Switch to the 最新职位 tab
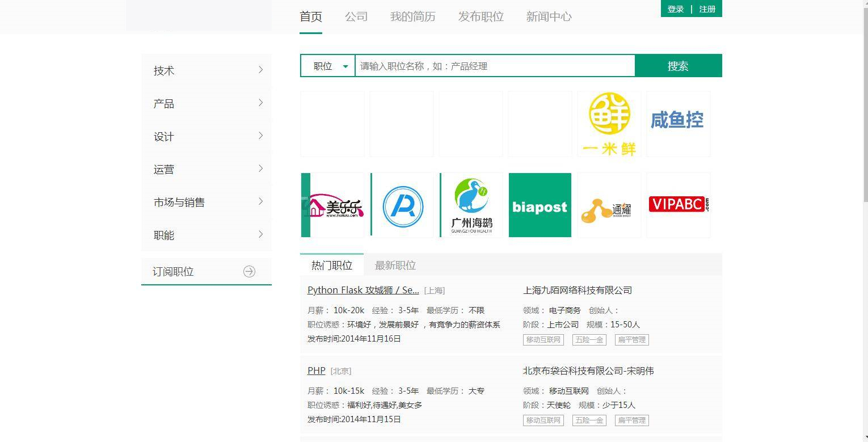This screenshot has height=442, width=868. tap(395, 265)
